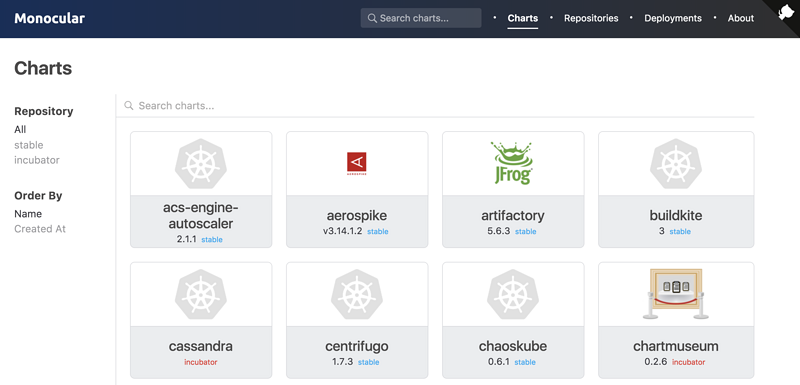
Task: Click the Charts page heading
Action: click(x=43, y=68)
